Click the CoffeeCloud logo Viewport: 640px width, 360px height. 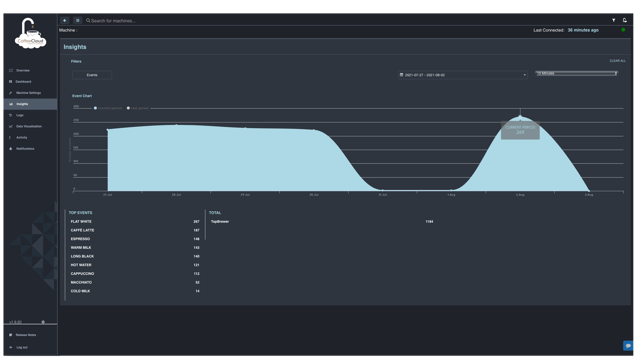[x=30, y=34]
